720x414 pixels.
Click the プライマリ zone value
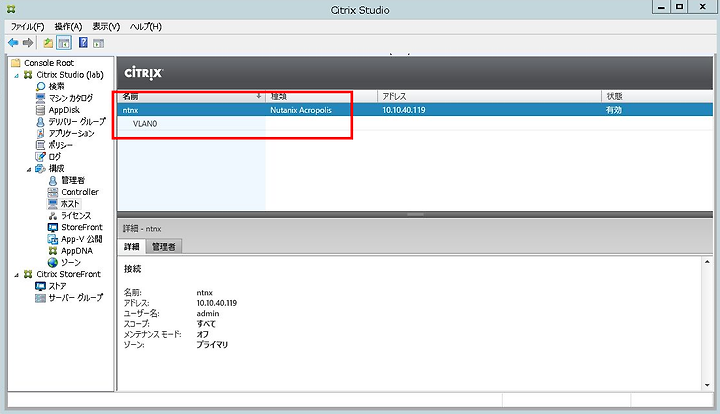(212, 345)
